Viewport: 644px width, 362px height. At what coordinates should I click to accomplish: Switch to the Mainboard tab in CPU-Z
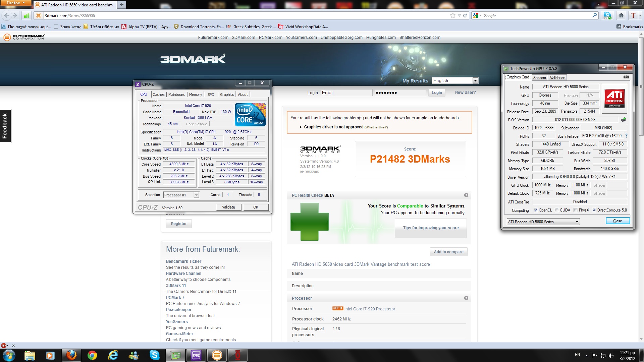tap(177, 95)
